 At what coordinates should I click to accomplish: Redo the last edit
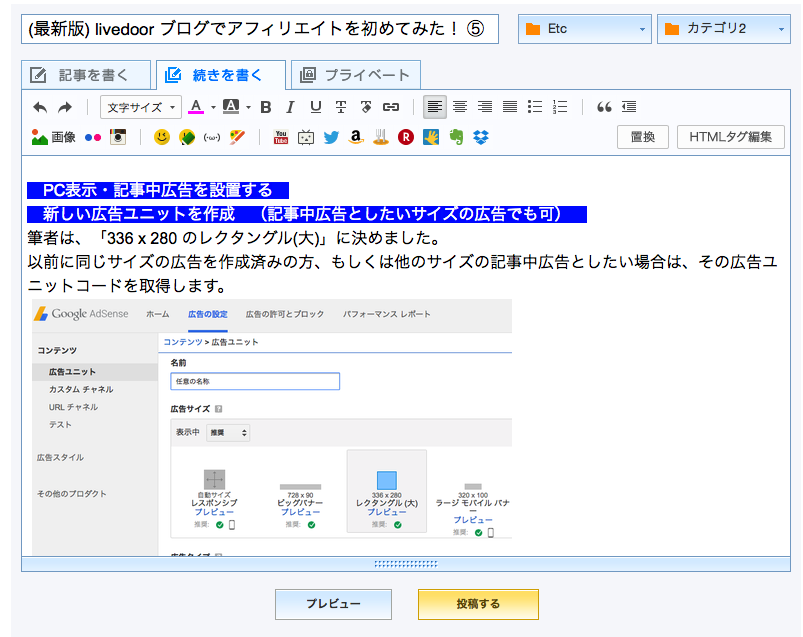click(65, 107)
